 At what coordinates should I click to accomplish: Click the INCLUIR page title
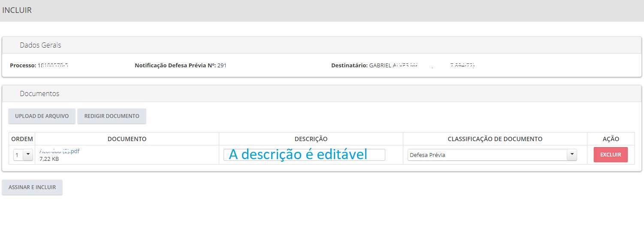[17, 10]
